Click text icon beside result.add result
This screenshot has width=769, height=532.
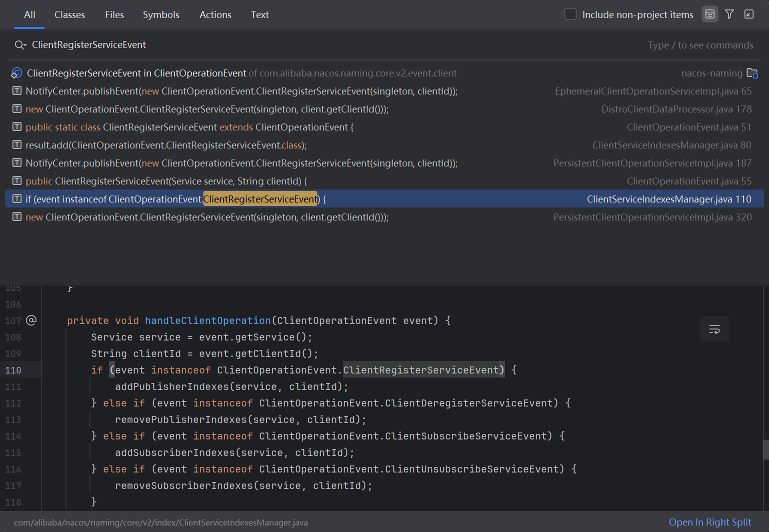[17, 145]
